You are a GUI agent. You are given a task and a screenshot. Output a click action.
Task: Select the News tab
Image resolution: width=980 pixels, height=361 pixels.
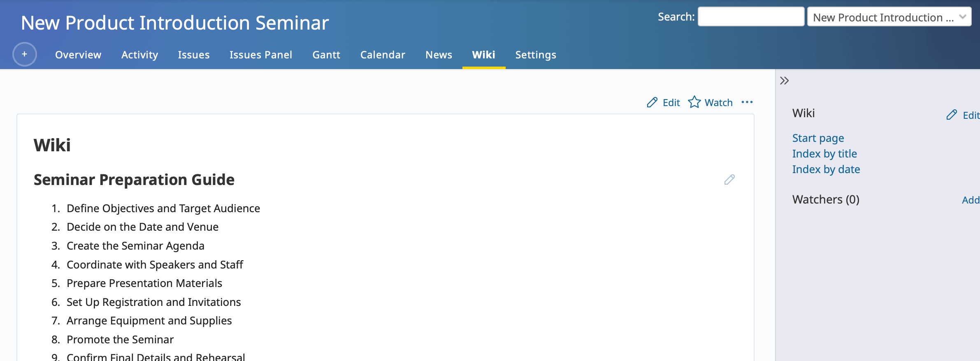pyautogui.click(x=439, y=55)
